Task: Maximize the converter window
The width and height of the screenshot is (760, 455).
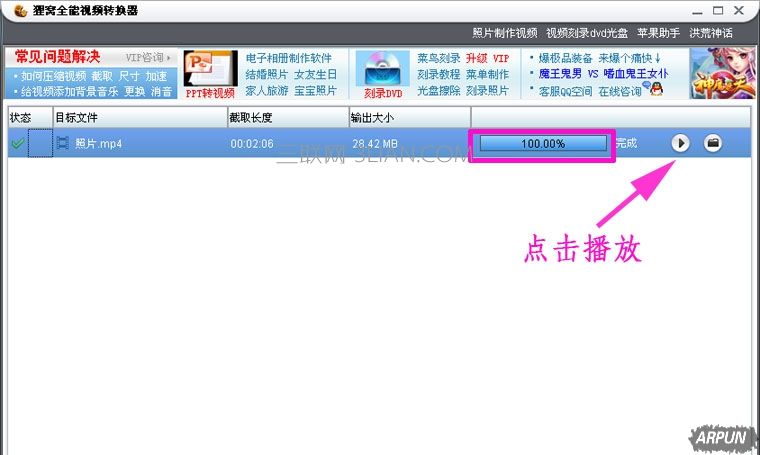Action: [x=718, y=10]
